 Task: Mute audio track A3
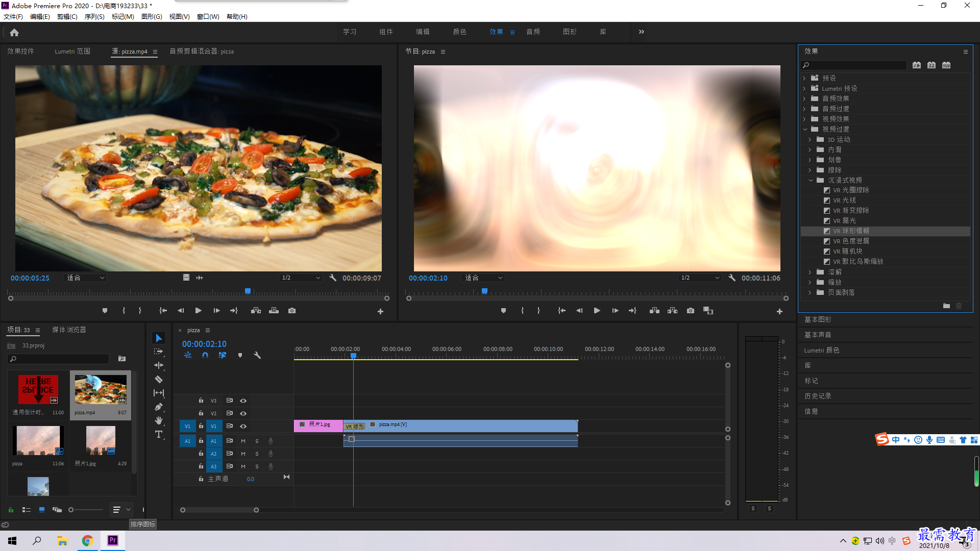(x=243, y=466)
